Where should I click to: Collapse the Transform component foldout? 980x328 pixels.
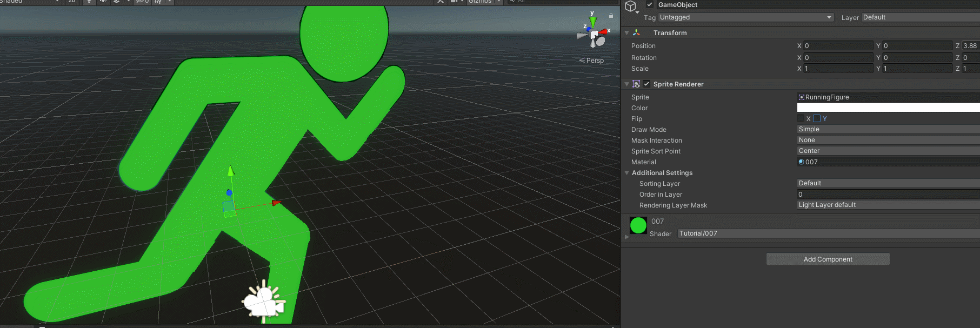[626, 33]
